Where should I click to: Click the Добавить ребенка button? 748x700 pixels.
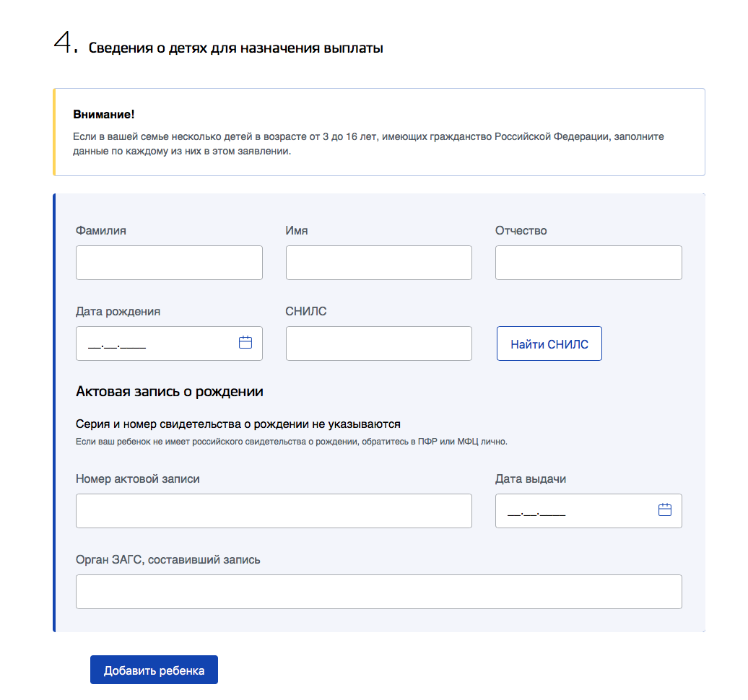click(x=154, y=670)
